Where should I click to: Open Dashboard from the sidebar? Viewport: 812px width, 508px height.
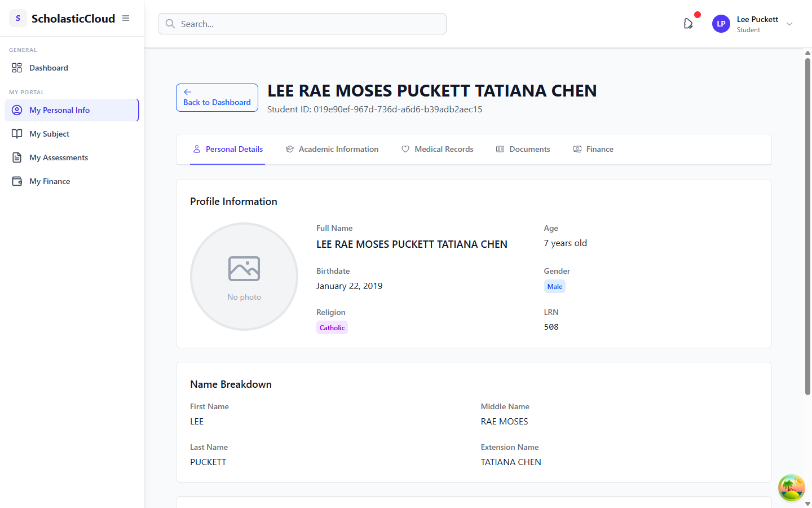[x=72, y=68]
